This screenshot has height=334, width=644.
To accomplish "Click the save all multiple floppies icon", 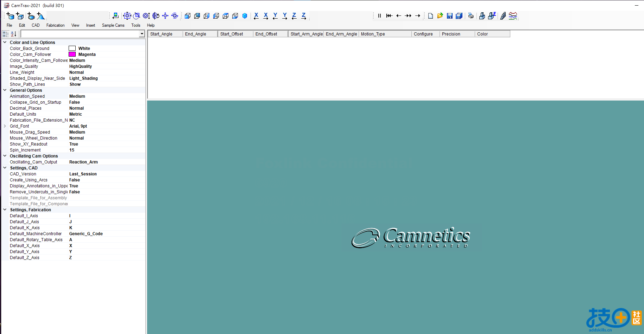I will click(x=459, y=16).
